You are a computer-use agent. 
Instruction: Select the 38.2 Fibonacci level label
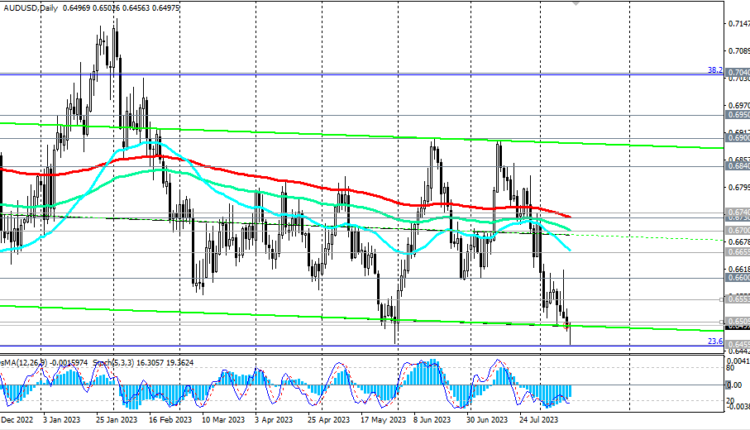[x=714, y=72]
